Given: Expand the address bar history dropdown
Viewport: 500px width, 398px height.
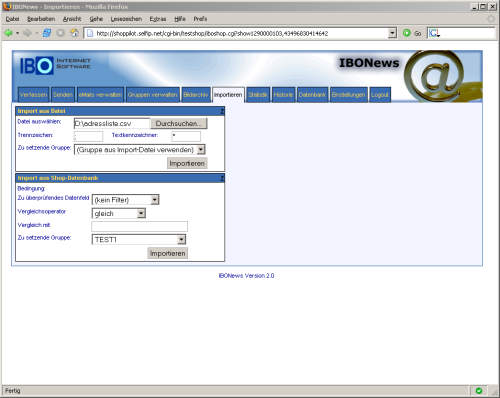Looking at the screenshot, I should tap(392, 33).
